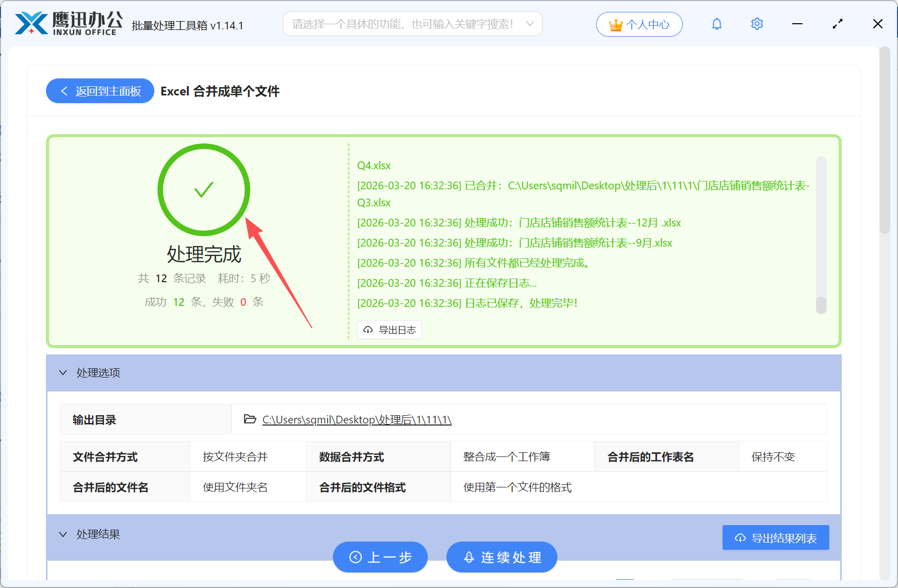Collapse the 处理结果 section
Screen dimensions: 898x588
pos(63,534)
